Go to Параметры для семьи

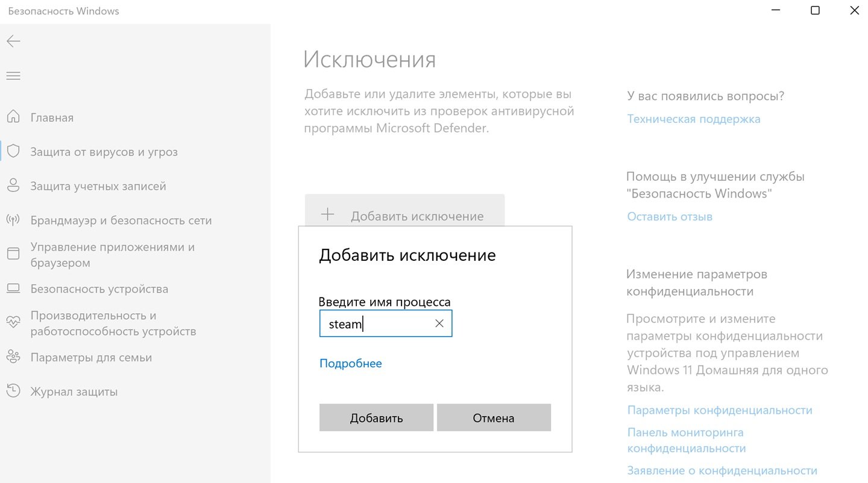click(91, 357)
